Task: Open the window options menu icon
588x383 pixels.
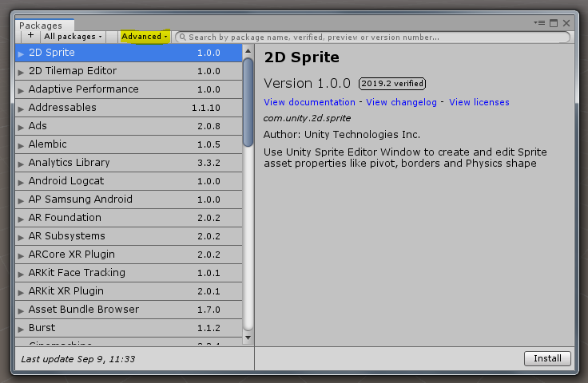Action: pos(539,23)
